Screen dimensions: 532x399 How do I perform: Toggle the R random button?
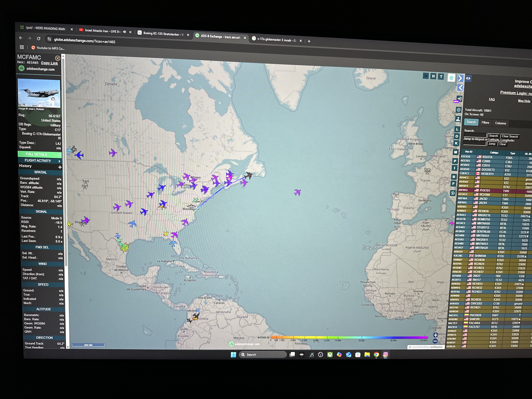[x=454, y=177]
